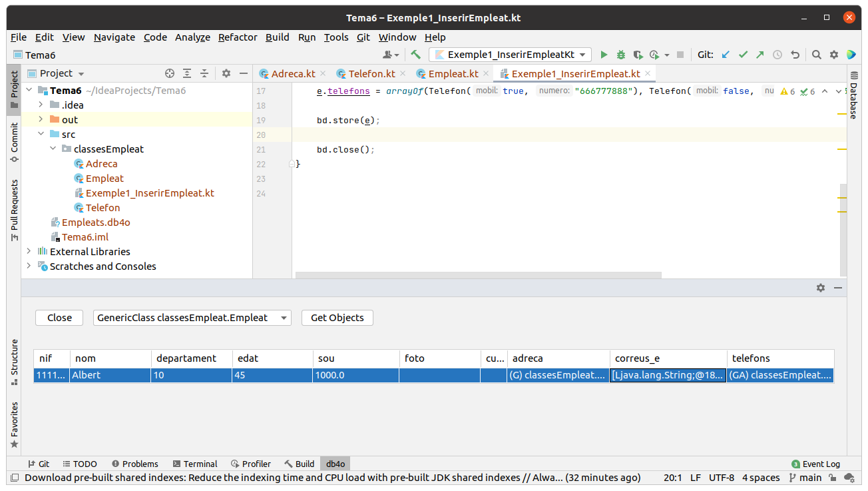
Task: Run the program with the green Run icon
Action: (604, 55)
